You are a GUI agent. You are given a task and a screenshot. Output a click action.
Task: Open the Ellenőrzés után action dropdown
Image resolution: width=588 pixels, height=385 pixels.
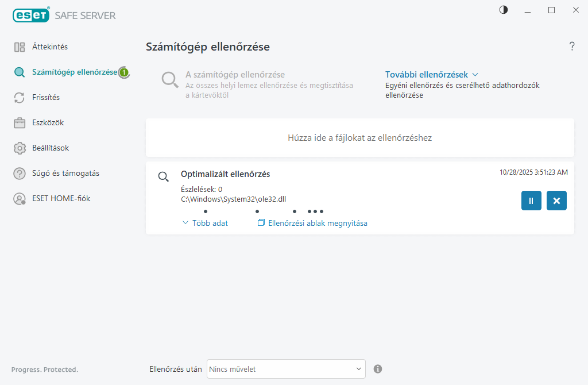pyautogui.click(x=286, y=369)
